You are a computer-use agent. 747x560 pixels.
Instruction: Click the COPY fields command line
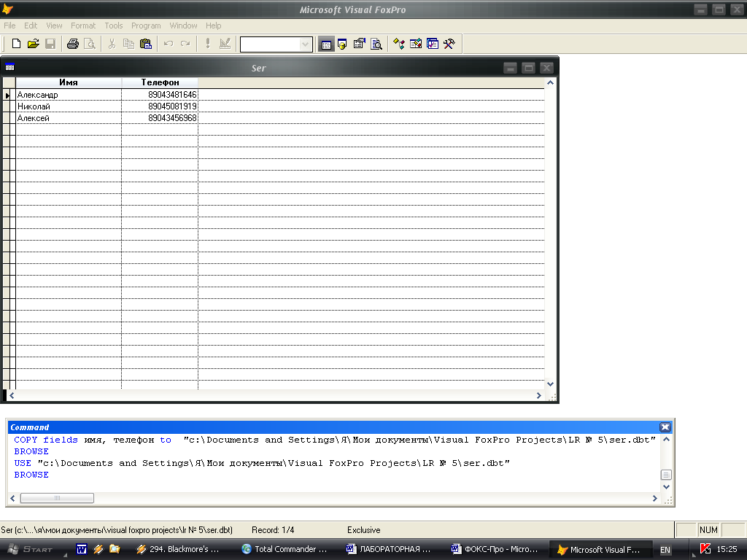334,440
